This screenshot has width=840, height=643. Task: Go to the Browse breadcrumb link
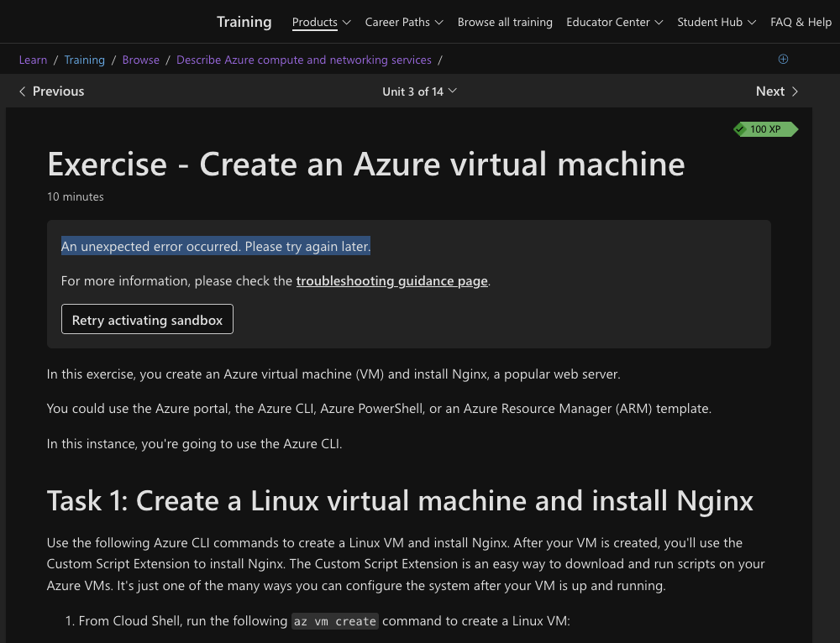click(x=141, y=60)
